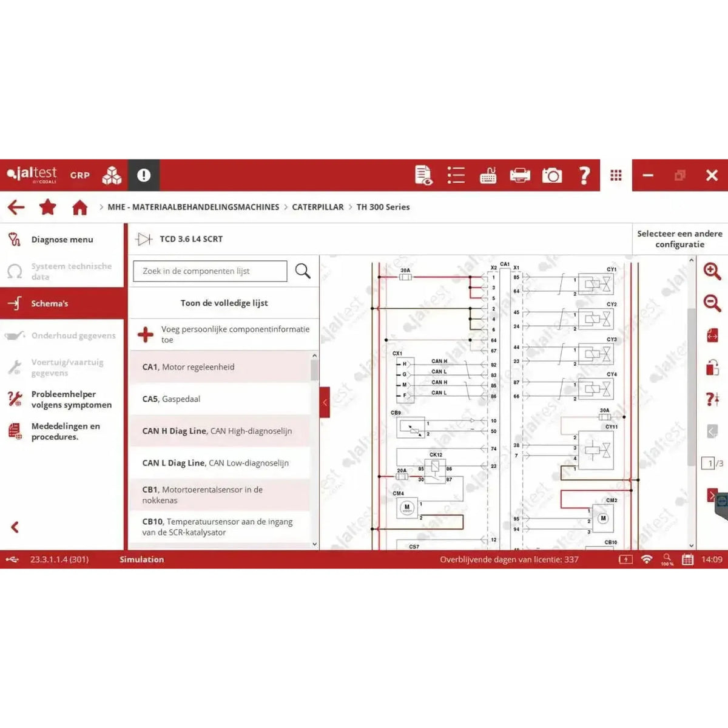Screen dimensions: 728x728
Task: Take a screenshot with camera icon
Action: click(x=552, y=175)
